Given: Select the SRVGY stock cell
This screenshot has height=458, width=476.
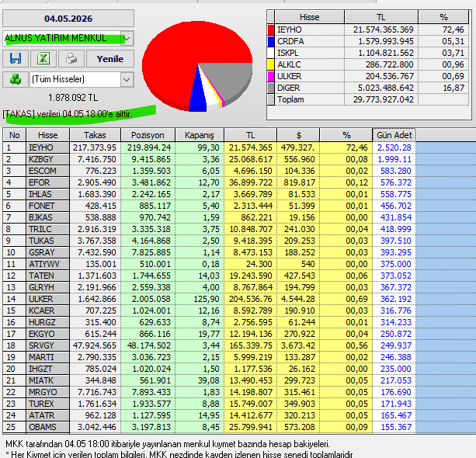Looking at the screenshot, I should pyautogui.click(x=47, y=345).
